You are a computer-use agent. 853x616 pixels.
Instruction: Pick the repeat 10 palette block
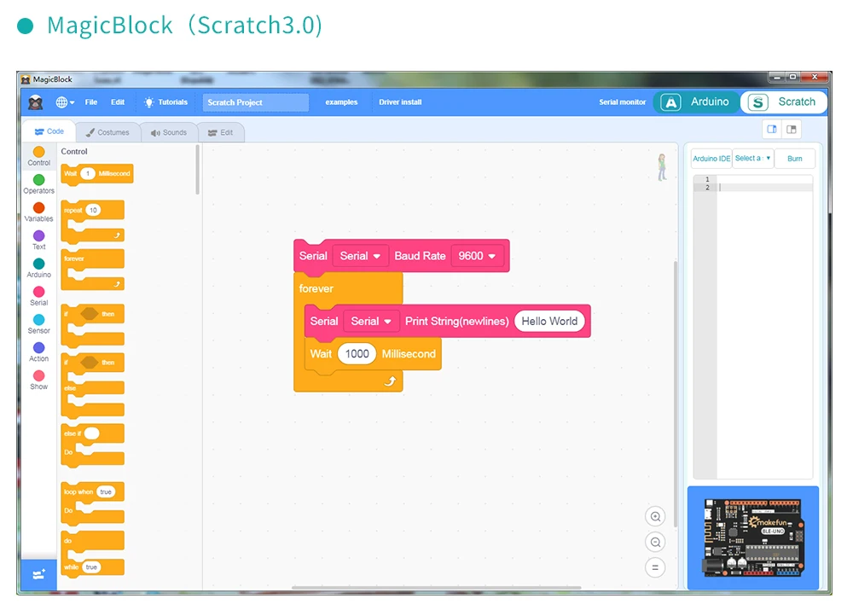[92, 222]
